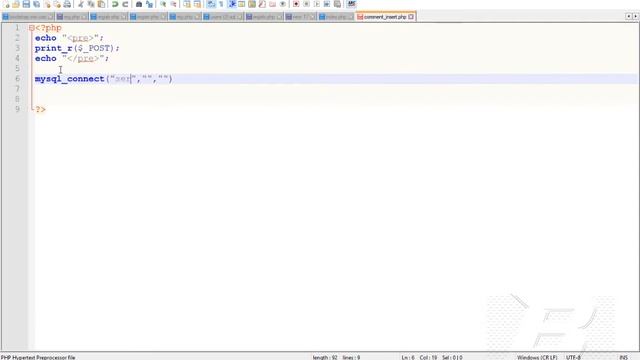Create a new file with the New icon
The width and height of the screenshot is (640, 360).
coord(7,4)
